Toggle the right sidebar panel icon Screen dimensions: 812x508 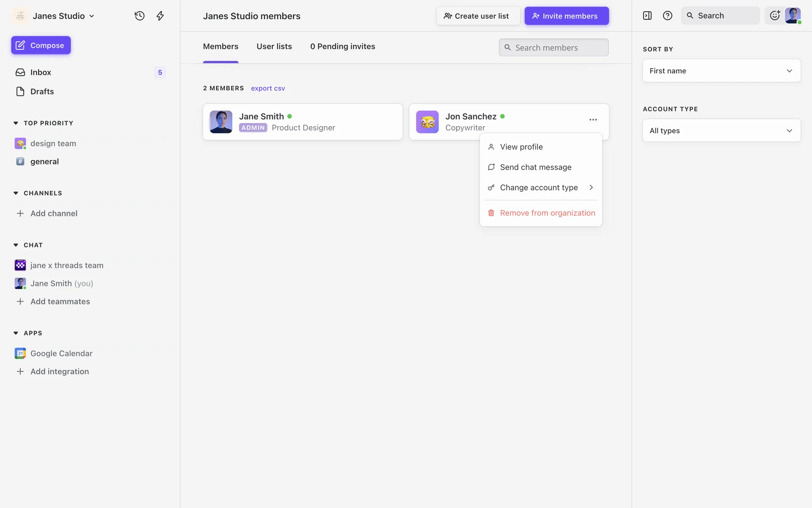click(647, 16)
